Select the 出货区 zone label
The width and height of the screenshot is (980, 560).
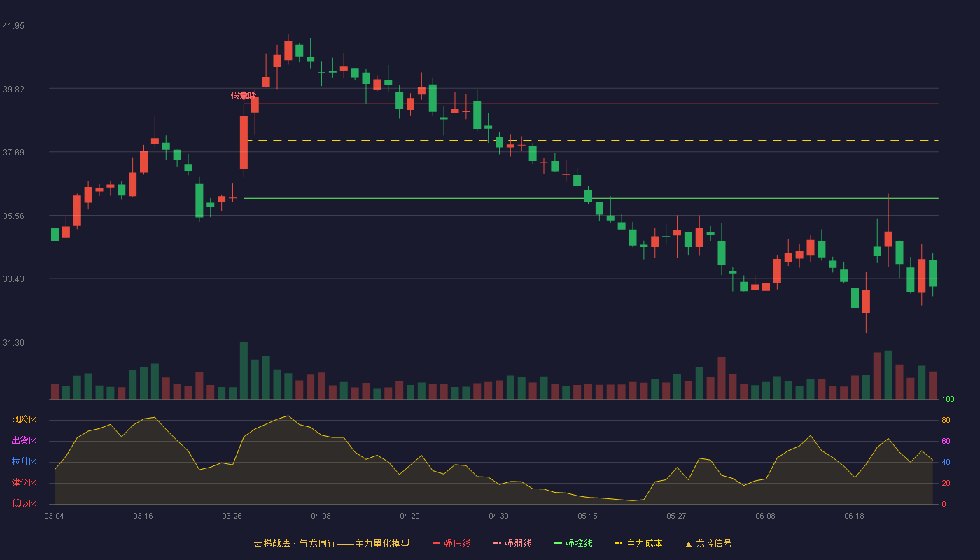(x=24, y=441)
